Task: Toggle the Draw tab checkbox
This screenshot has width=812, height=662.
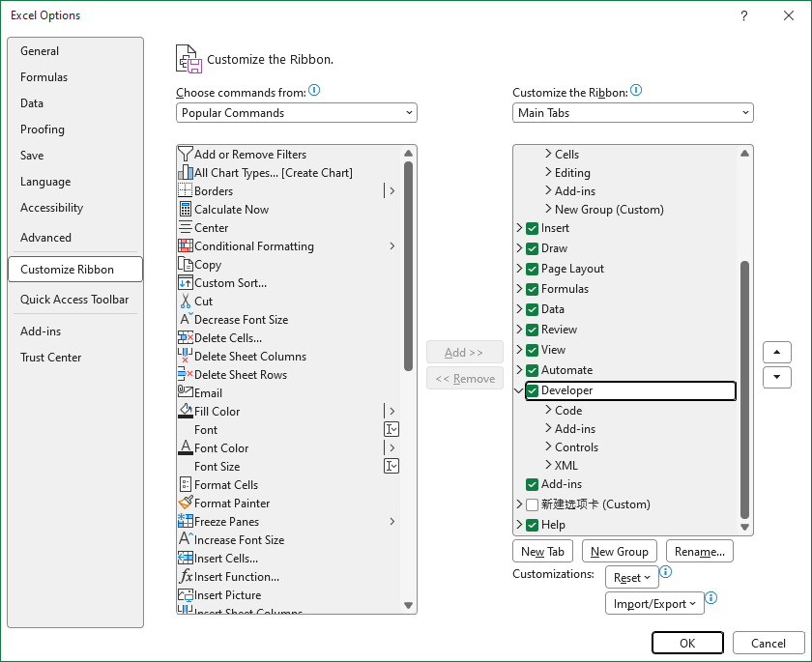Action: point(532,248)
